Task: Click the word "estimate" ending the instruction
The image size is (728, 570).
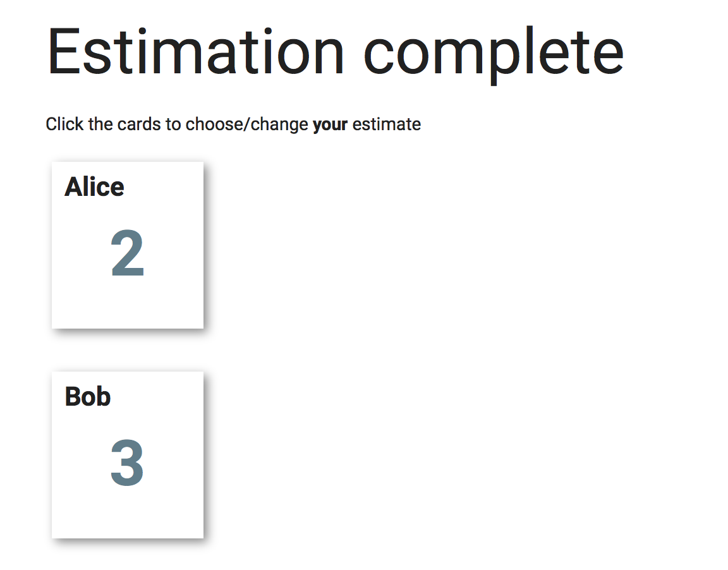Action: 387,124
